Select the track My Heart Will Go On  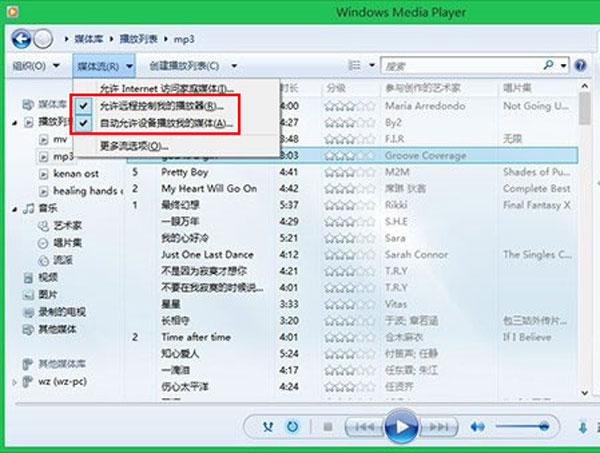209,189
